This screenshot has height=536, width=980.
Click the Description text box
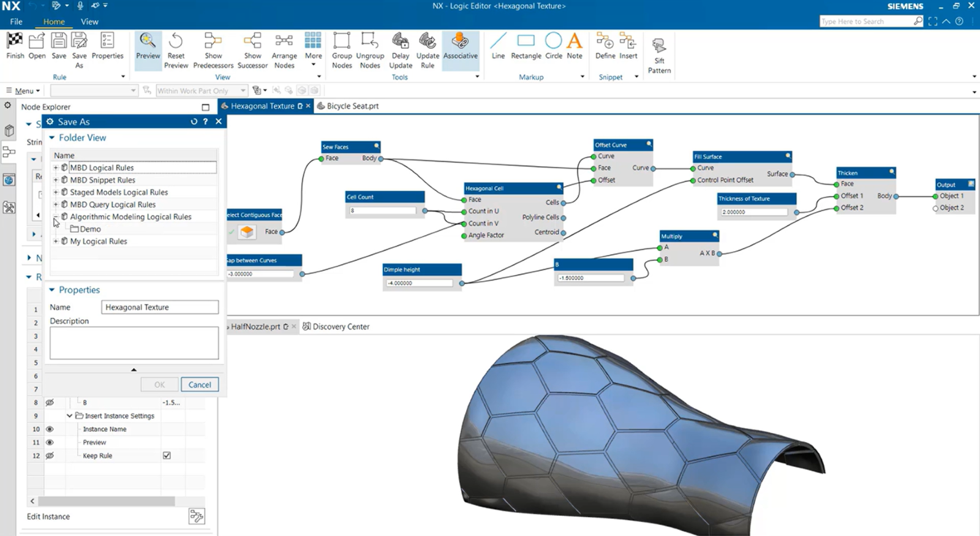pyautogui.click(x=134, y=342)
